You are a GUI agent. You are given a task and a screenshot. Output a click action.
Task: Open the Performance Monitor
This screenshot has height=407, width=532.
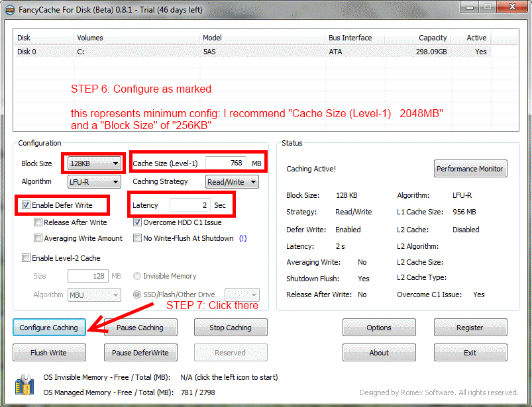[470, 169]
